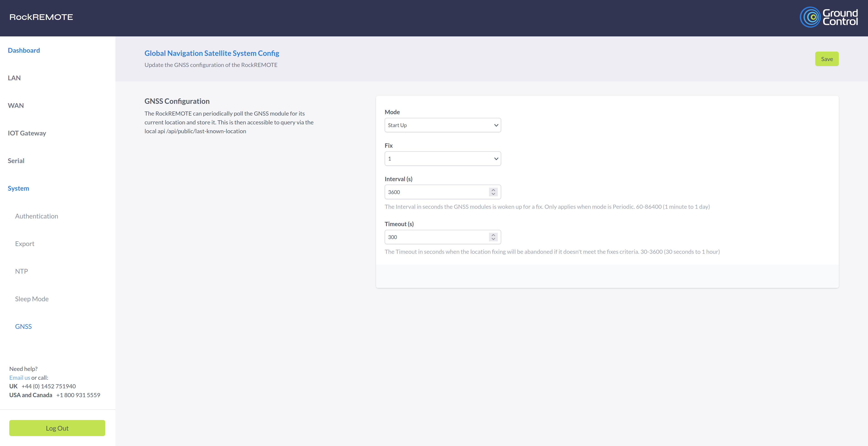Click the RockREMOTE title in header
The height and width of the screenshot is (446, 868).
pos(41,17)
